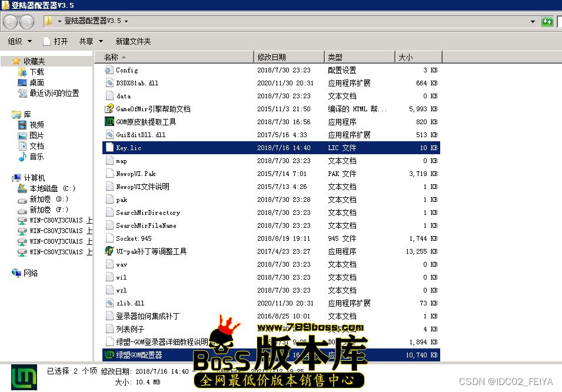Sort files by 大小 column header
This screenshot has height=392, width=562.
click(406, 57)
